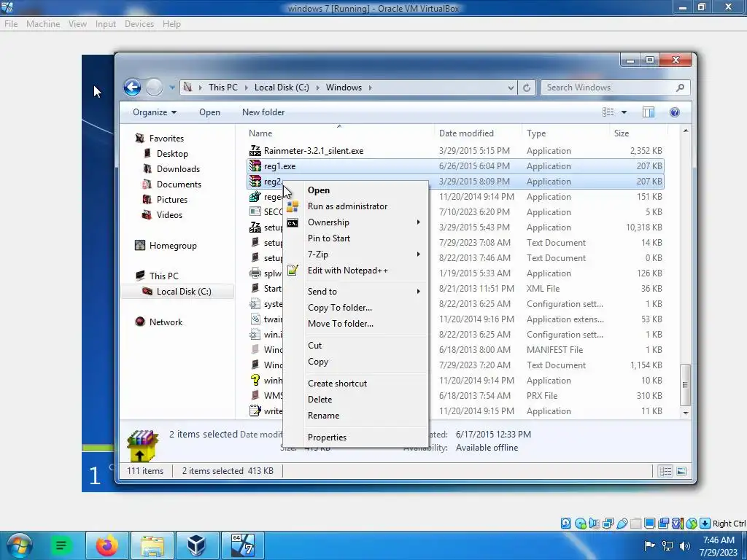Expand the Windows breadcrumb chevron
Image resolution: width=747 pixels, height=560 pixels.
370,87
